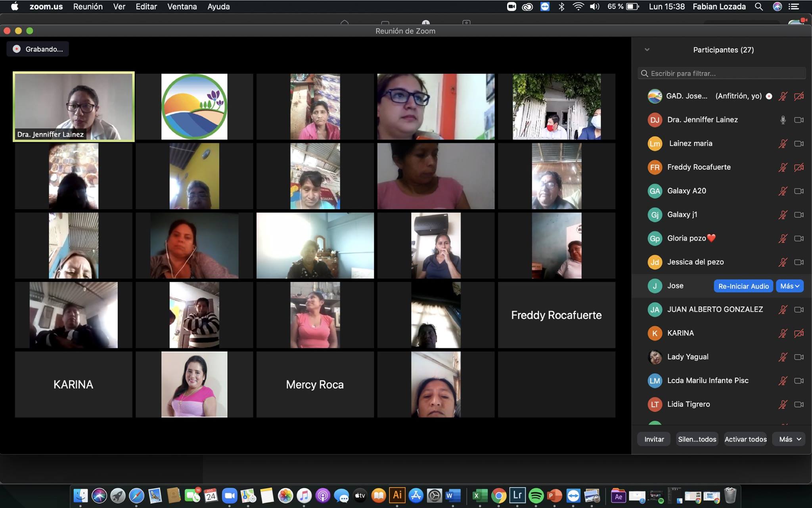This screenshot has width=812, height=508.
Task: Click Galaxy A20's video camera icon
Action: coord(799,191)
